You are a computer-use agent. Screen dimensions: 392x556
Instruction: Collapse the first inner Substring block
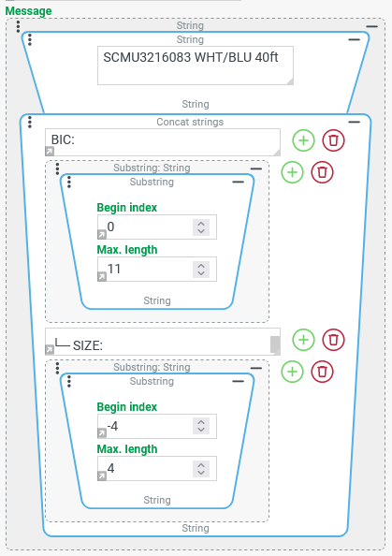coord(239,182)
